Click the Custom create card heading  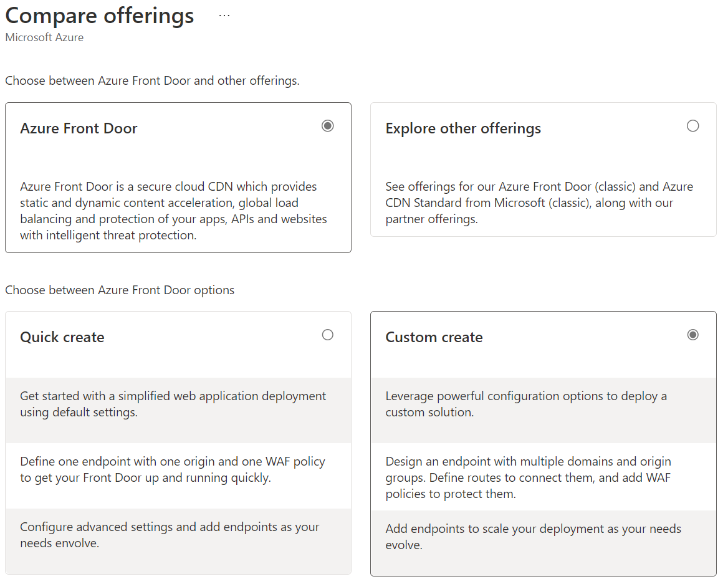coord(434,337)
